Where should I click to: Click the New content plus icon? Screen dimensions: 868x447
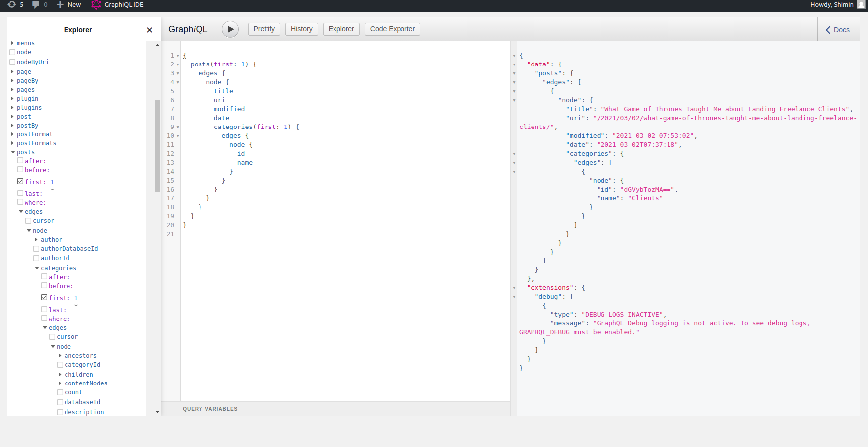coord(60,4)
